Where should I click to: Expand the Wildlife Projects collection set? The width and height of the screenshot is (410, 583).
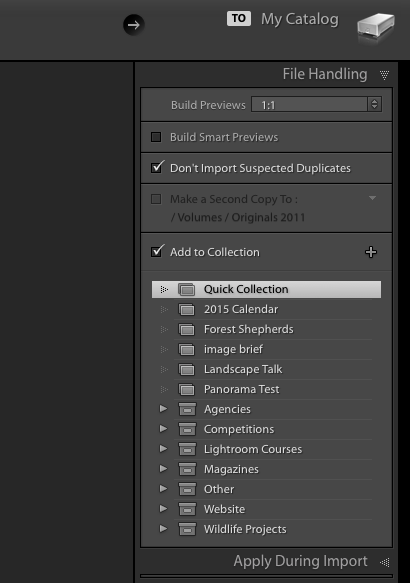coord(163,529)
